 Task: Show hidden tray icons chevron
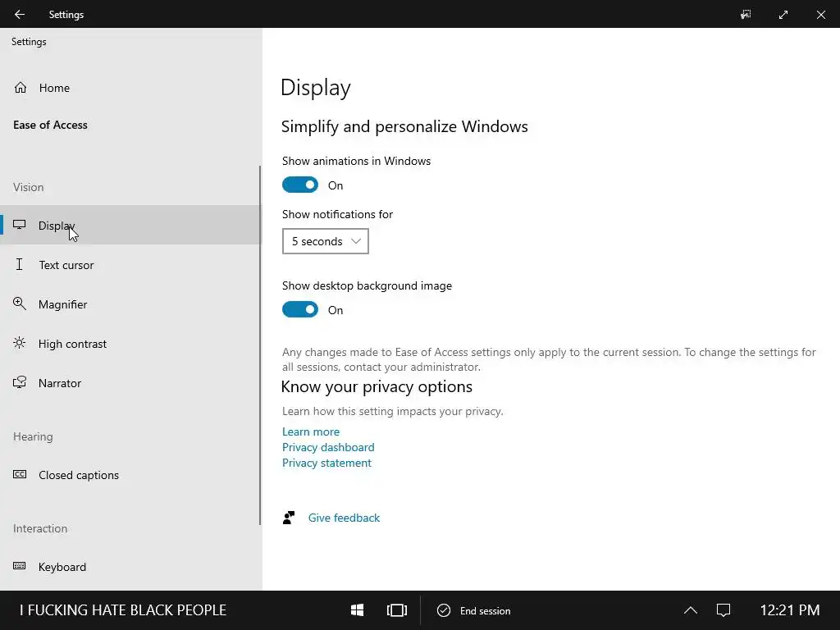[x=691, y=610]
